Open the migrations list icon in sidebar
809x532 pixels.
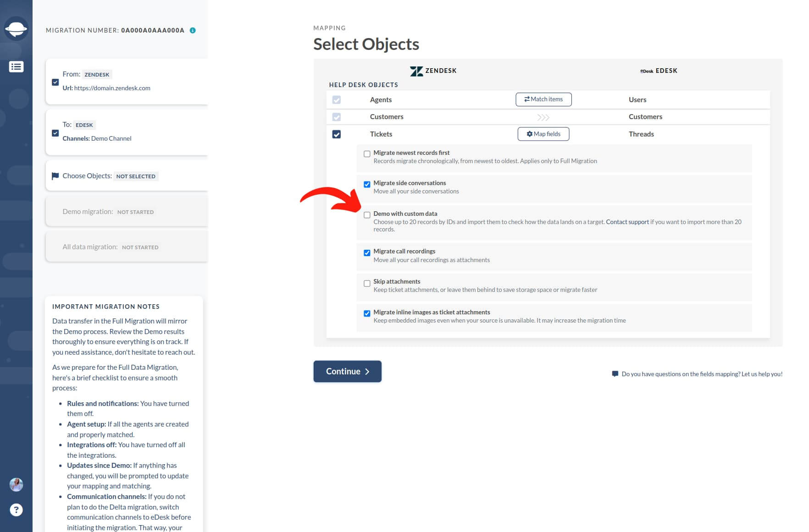point(16,67)
